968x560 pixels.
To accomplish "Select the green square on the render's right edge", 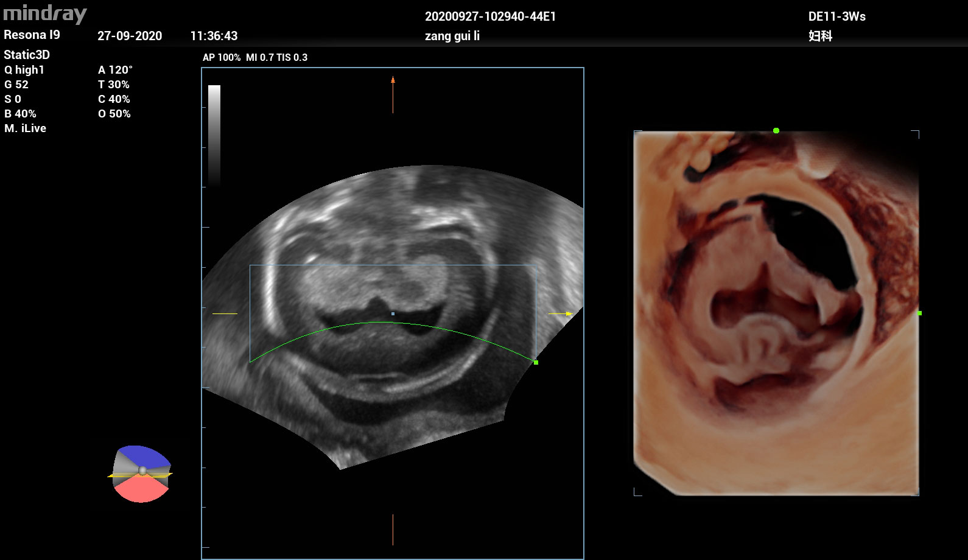I will tap(919, 313).
